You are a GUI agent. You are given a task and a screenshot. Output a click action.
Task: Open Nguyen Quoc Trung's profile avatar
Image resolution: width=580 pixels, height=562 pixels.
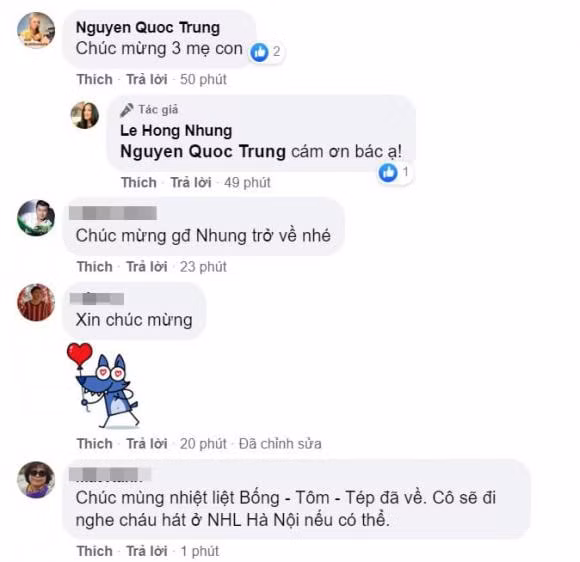tap(36, 30)
